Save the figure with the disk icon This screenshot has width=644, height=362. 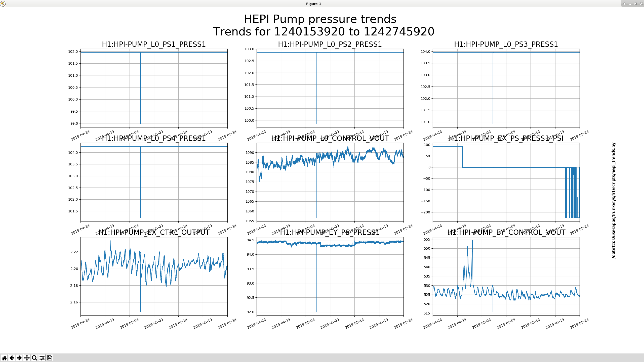50,358
